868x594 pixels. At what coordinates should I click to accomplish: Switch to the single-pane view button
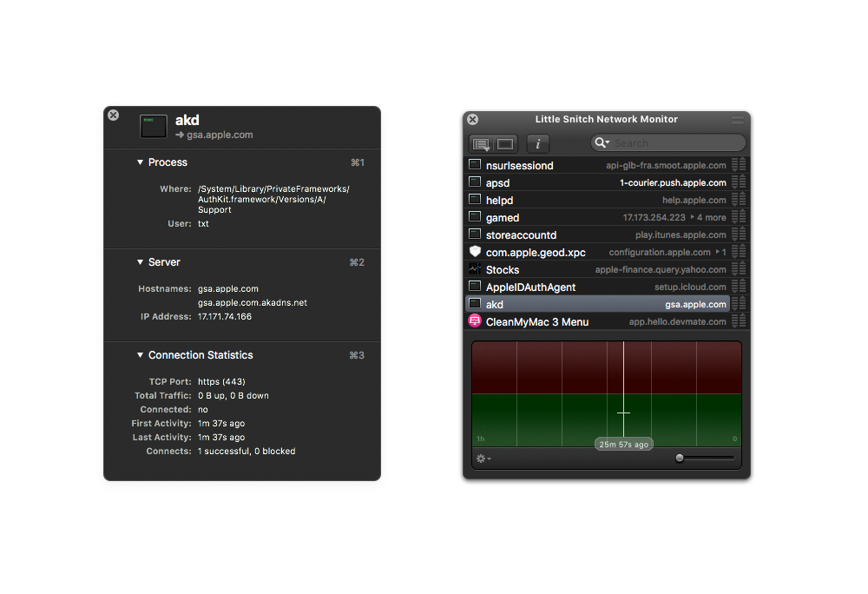coord(505,144)
